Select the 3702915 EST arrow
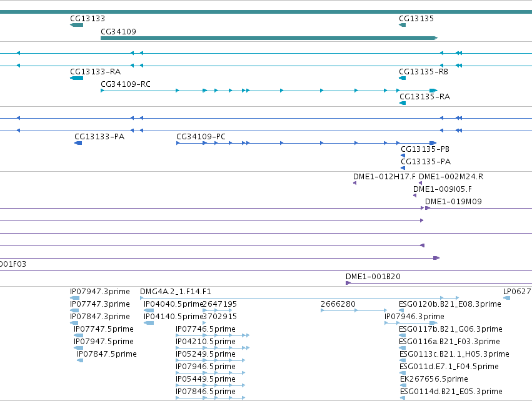The image size is (532, 401). (204, 323)
